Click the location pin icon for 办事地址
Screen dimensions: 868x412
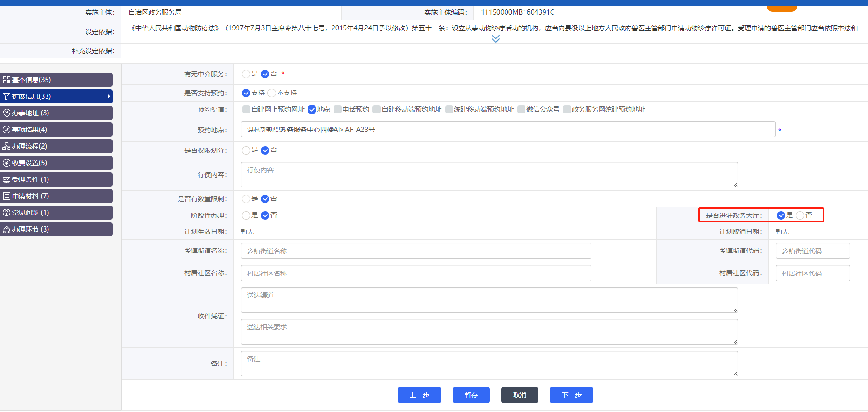[x=7, y=113]
